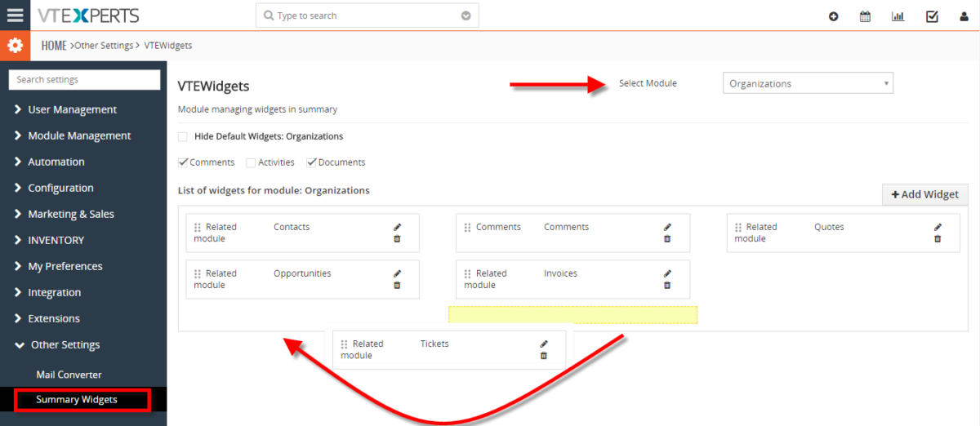This screenshot has height=426, width=980.
Task: Toggle Hide Default Widgets checkbox
Action: 183,136
